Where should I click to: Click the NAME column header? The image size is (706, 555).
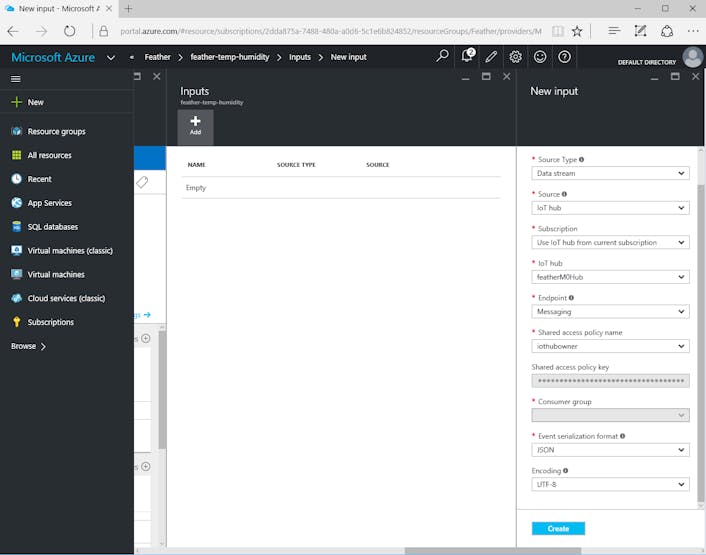(196, 165)
